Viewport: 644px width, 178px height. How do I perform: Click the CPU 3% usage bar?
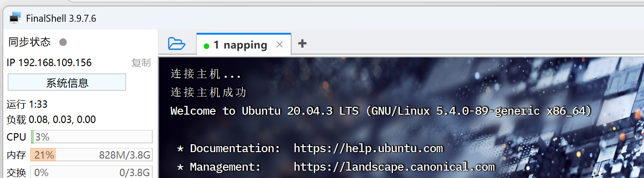[x=91, y=137]
